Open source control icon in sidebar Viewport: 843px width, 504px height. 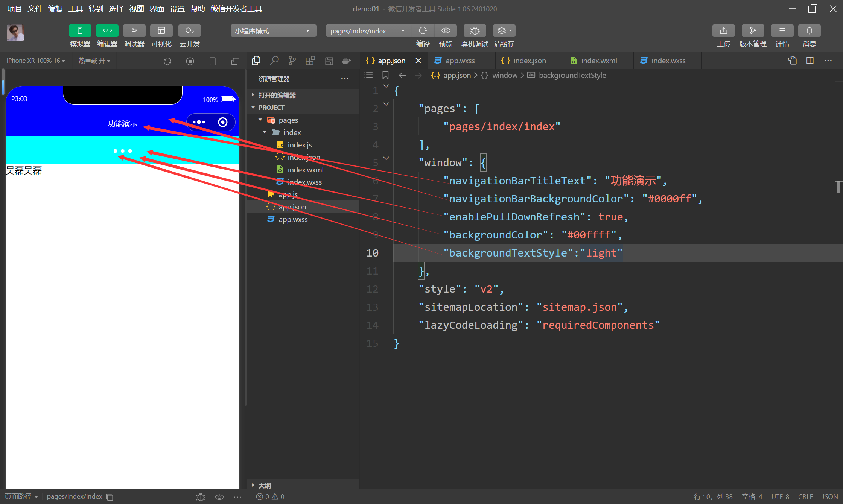point(292,61)
